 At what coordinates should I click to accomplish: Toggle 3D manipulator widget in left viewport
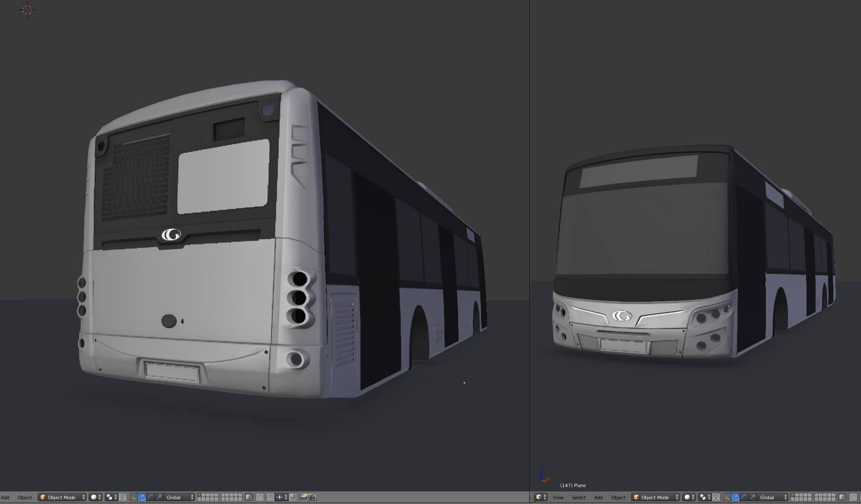[x=133, y=497]
